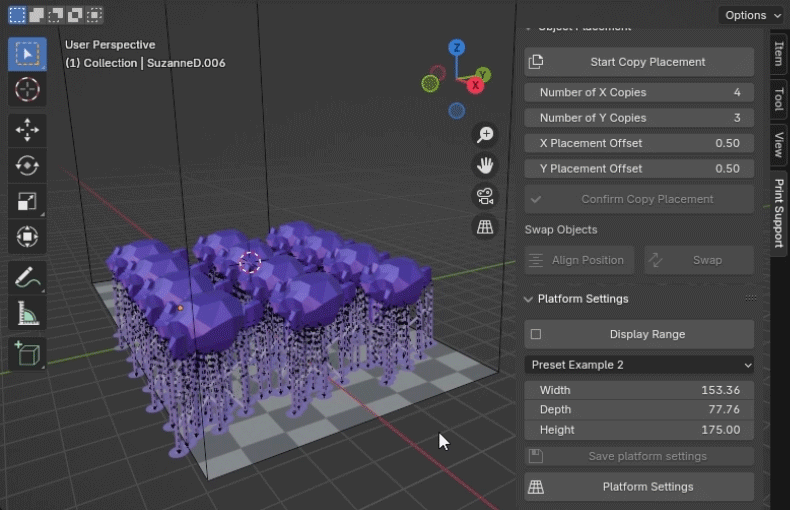
Task: Click the zoom magnifier viewport icon
Action: tap(485, 135)
